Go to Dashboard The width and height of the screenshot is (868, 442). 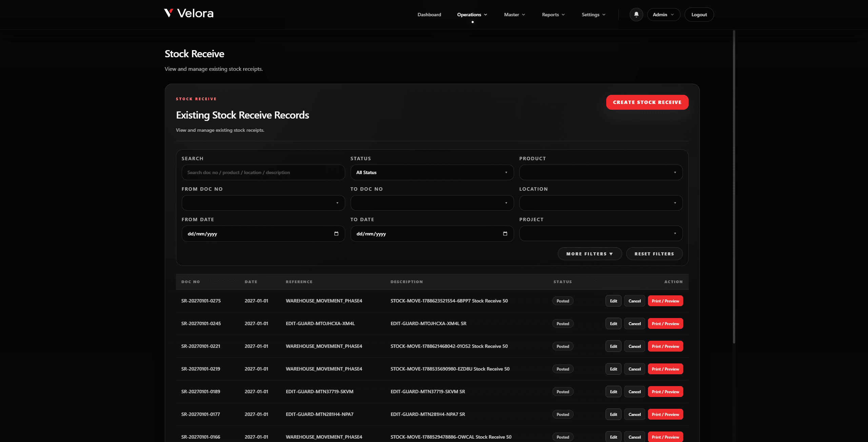pos(429,15)
